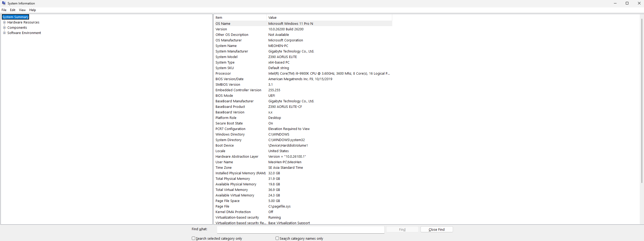Select System Summary in the tree

[x=15, y=17]
